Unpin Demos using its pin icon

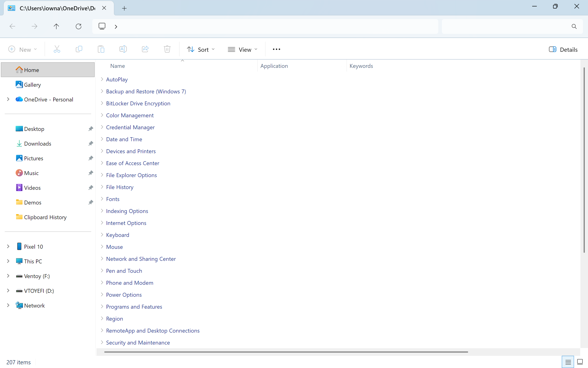click(91, 202)
